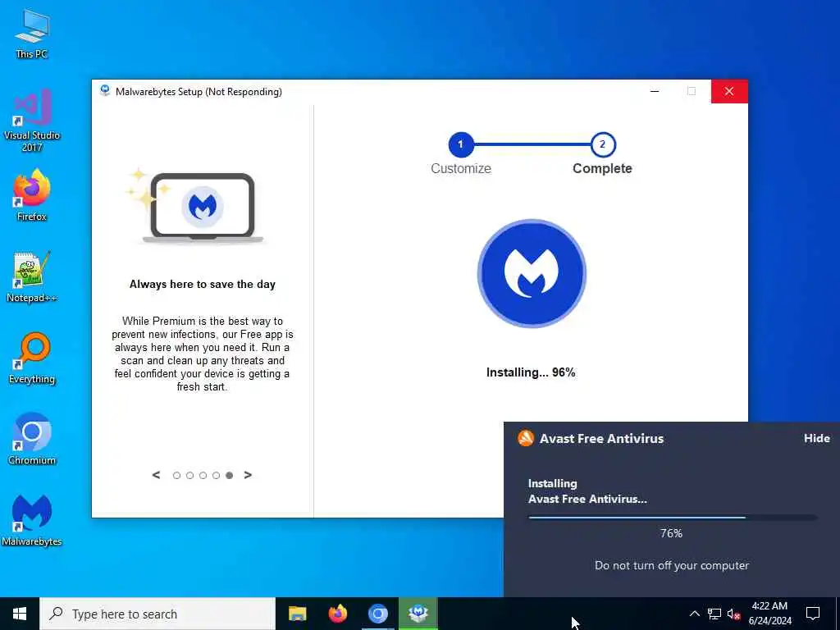The height and width of the screenshot is (630, 840).
Task: Show hidden system tray icons
Action: 694,614
